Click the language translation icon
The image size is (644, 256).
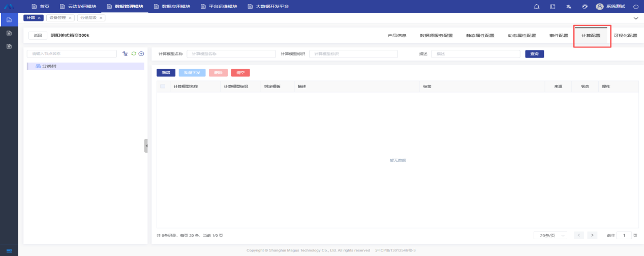568,7
